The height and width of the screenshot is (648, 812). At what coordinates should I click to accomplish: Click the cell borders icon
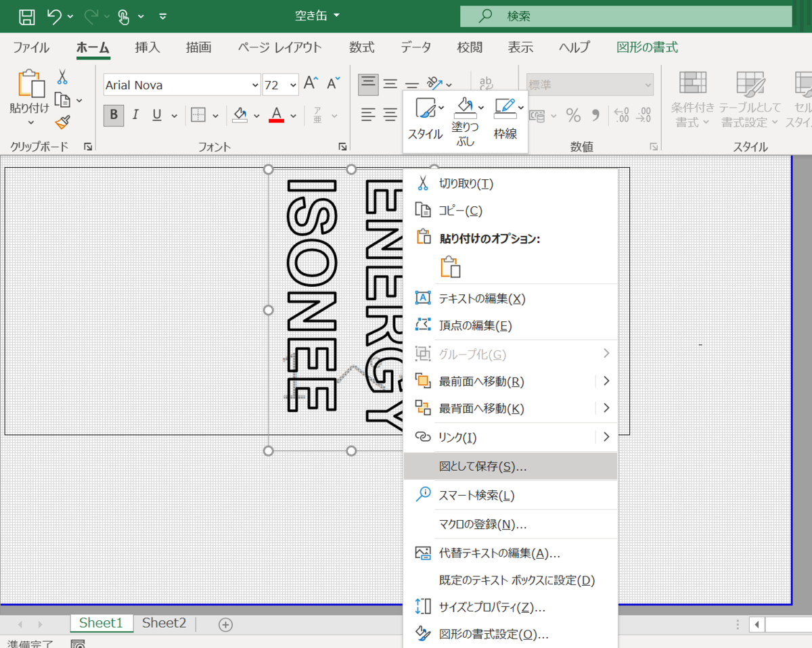198,116
